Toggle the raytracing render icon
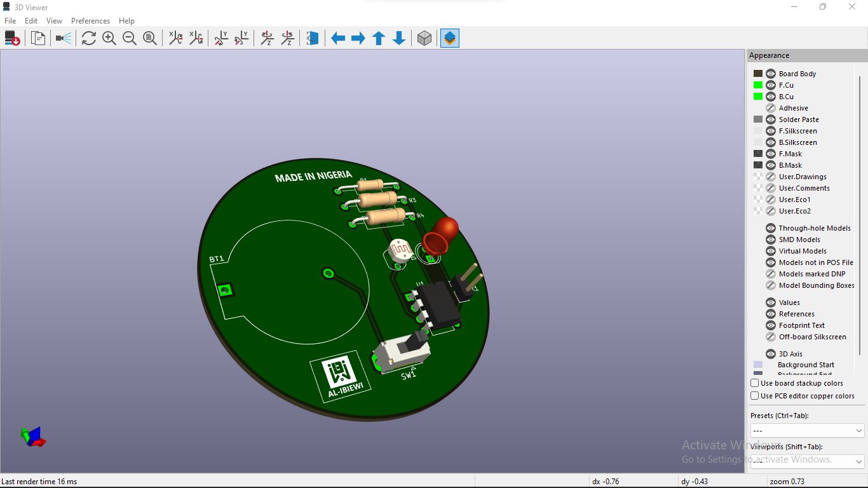Image resolution: width=868 pixels, height=488 pixels. tap(64, 39)
